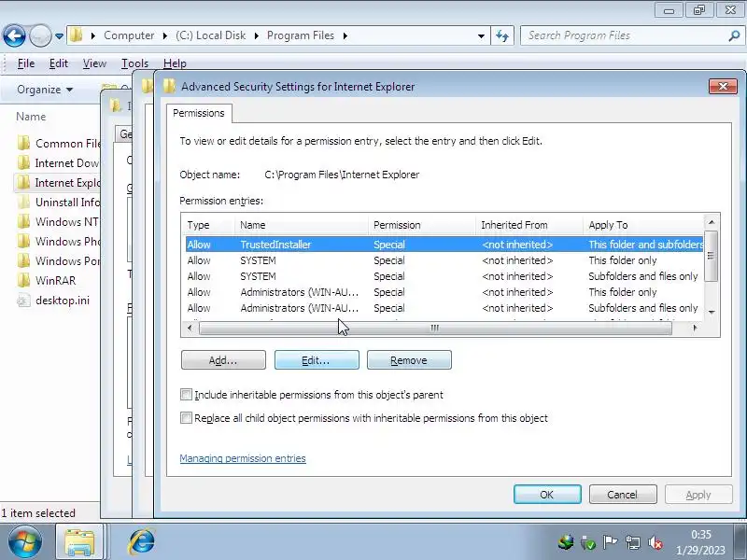This screenshot has height=560, width=747.
Task: Open the Managing permission entries link
Action: (243, 458)
